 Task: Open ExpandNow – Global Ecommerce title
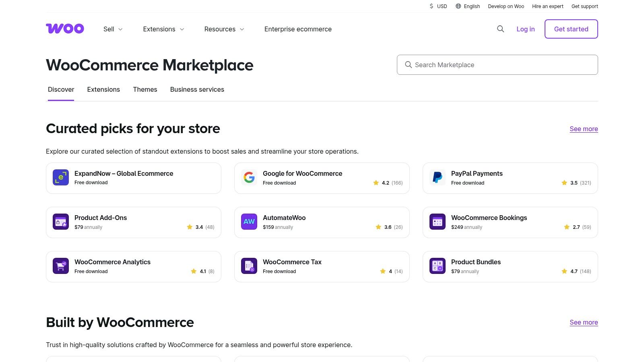pyautogui.click(x=124, y=173)
